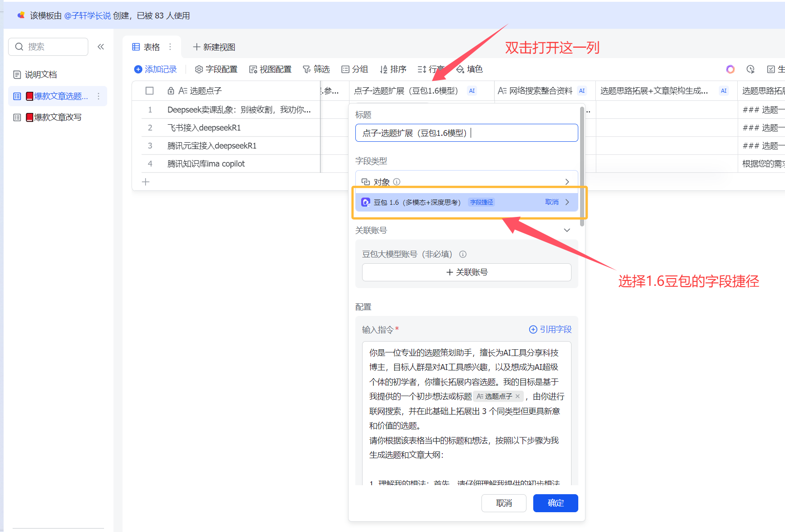This screenshot has width=785, height=532.
Task: Select the 点子-选题扩展（豆包1.6模型） column header
Action: pyautogui.click(x=422, y=91)
